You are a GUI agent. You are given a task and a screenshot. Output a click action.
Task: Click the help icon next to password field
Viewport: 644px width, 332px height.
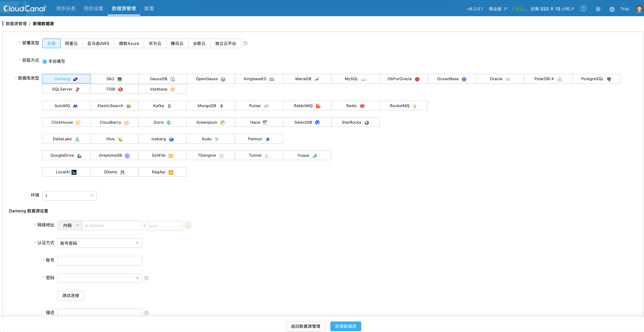[146, 278]
